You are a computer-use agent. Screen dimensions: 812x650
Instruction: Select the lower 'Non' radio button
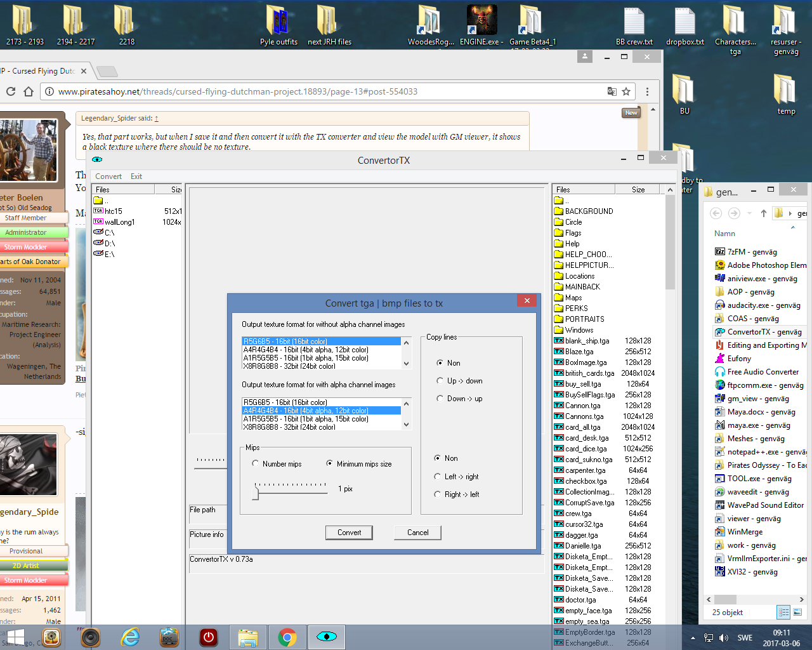click(437, 458)
